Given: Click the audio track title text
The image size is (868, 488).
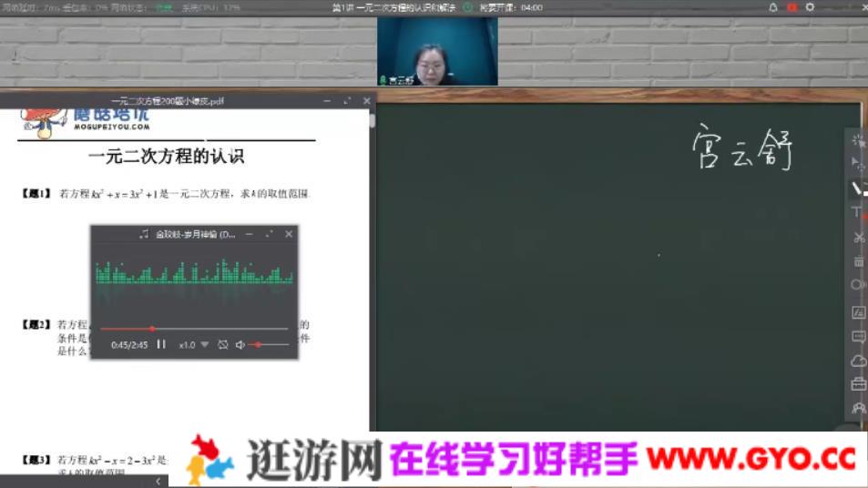Looking at the screenshot, I should point(196,234).
